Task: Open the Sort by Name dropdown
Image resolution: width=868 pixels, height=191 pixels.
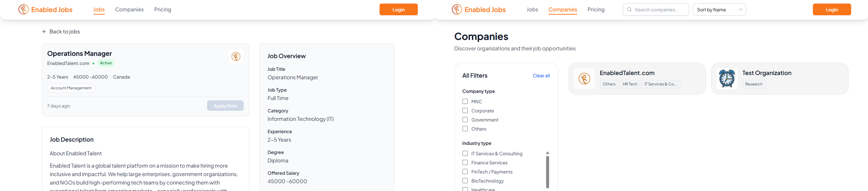Action: (x=720, y=9)
